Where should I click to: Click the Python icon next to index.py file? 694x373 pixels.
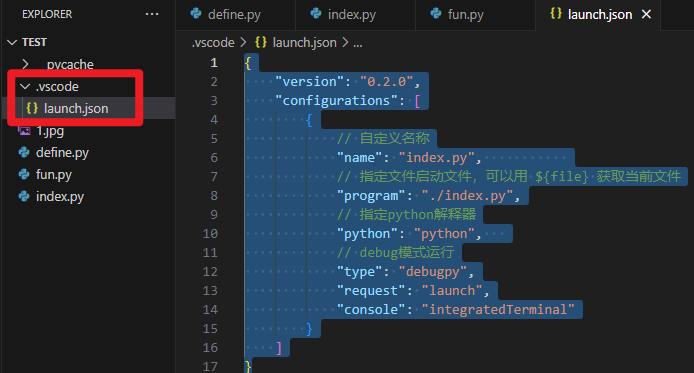24,196
